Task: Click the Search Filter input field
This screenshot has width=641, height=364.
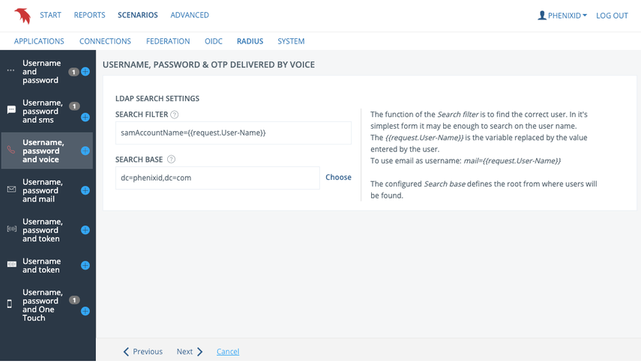Action: 233,133
